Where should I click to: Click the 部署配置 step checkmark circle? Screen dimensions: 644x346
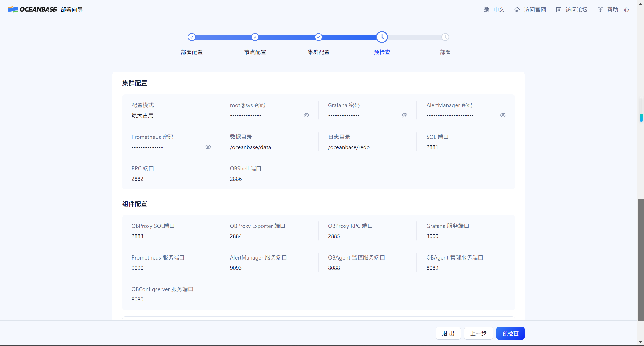coord(192,37)
